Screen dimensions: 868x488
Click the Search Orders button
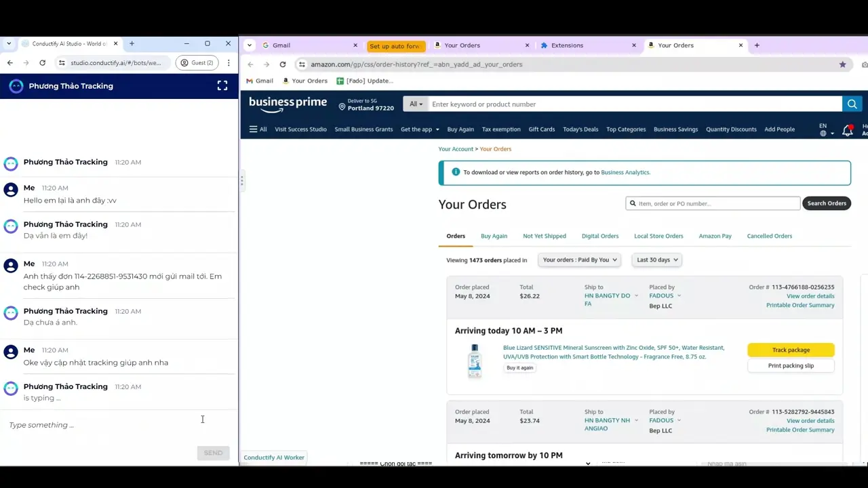pos(826,203)
